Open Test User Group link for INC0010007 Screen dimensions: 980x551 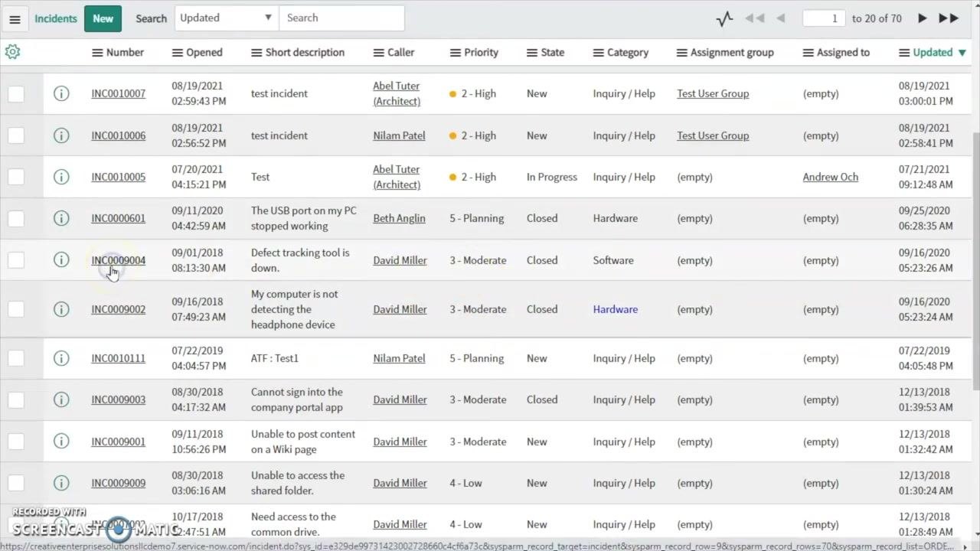click(x=713, y=93)
